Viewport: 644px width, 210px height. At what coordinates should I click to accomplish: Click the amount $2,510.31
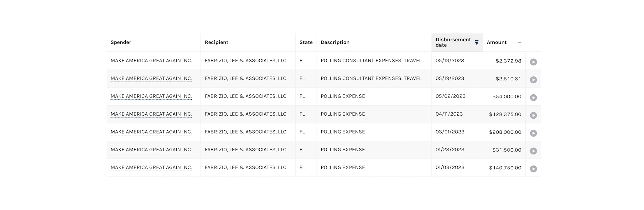coord(508,79)
